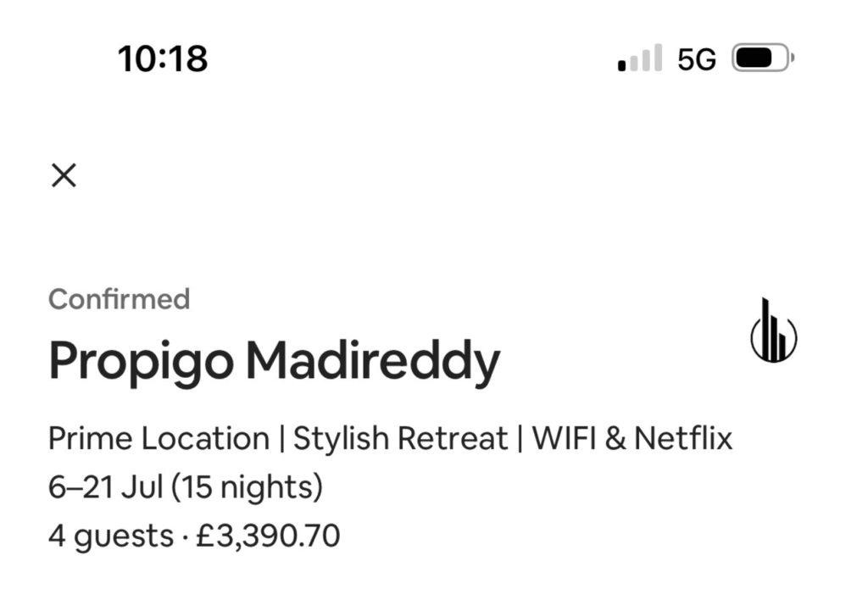Tap Stylish Retreat in the listing title
The image size is (868, 600).
point(400,439)
